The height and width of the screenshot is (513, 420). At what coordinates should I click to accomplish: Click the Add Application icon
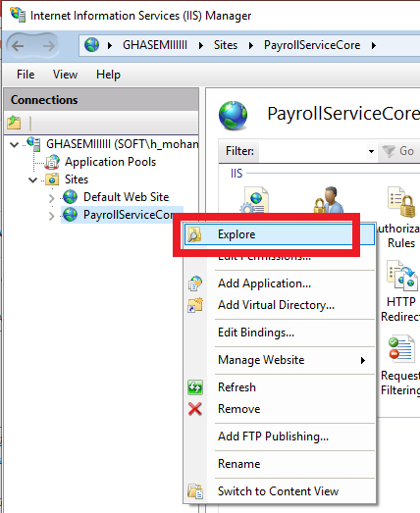click(195, 283)
